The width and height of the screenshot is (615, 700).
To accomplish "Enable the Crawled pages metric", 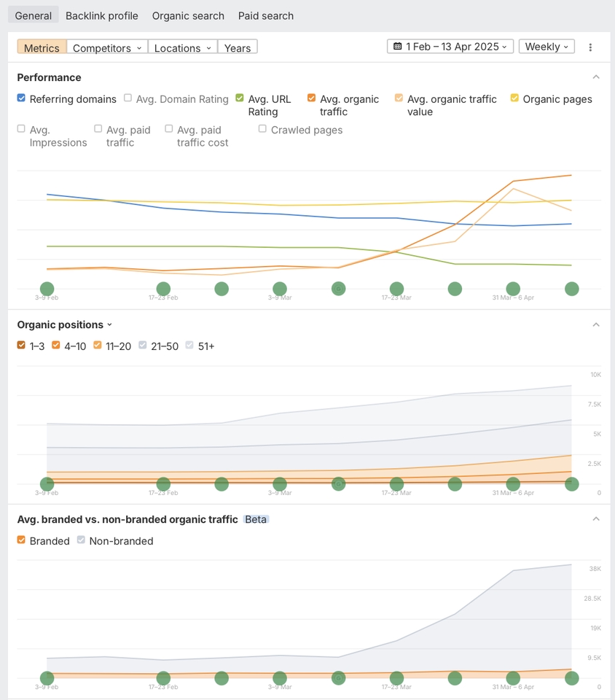I will click(x=262, y=128).
